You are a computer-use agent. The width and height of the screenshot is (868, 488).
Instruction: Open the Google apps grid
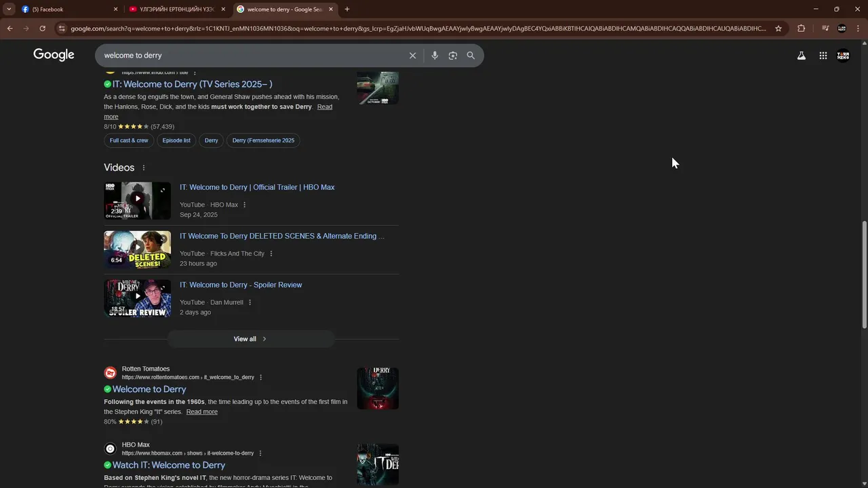[x=823, y=56]
